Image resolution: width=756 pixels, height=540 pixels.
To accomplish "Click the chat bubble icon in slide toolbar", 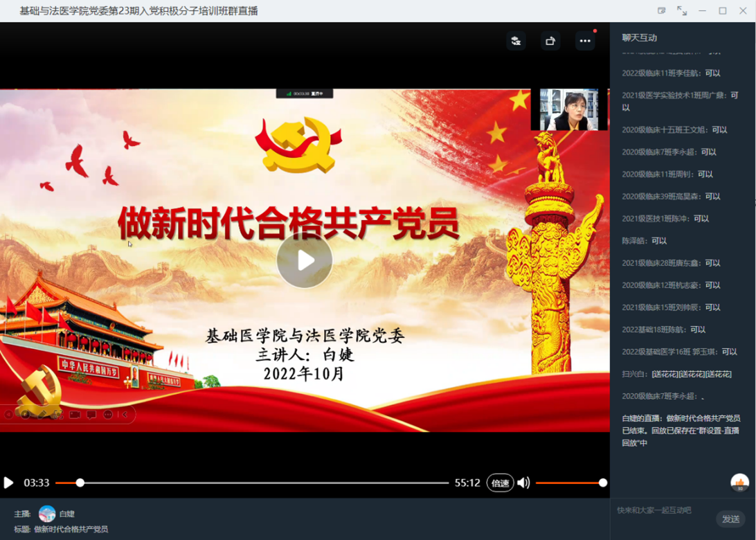I will pyautogui.click(x=91, y=415).
